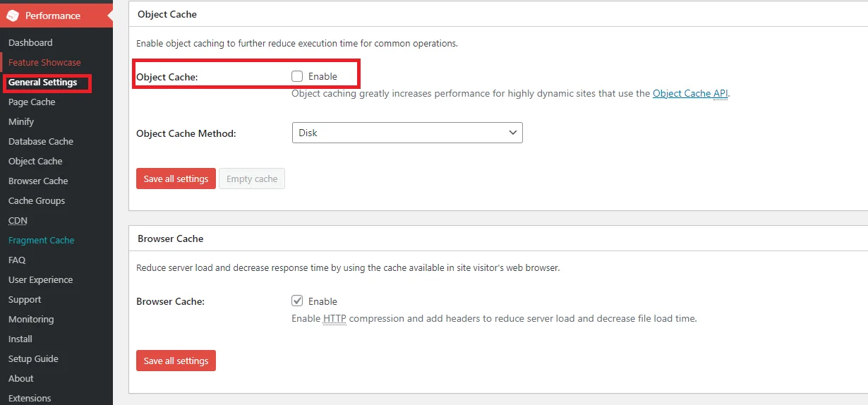Viewport: 868px width, 405px height.
Task: Select General Settings in the sidebar
Action: (42, 82)
